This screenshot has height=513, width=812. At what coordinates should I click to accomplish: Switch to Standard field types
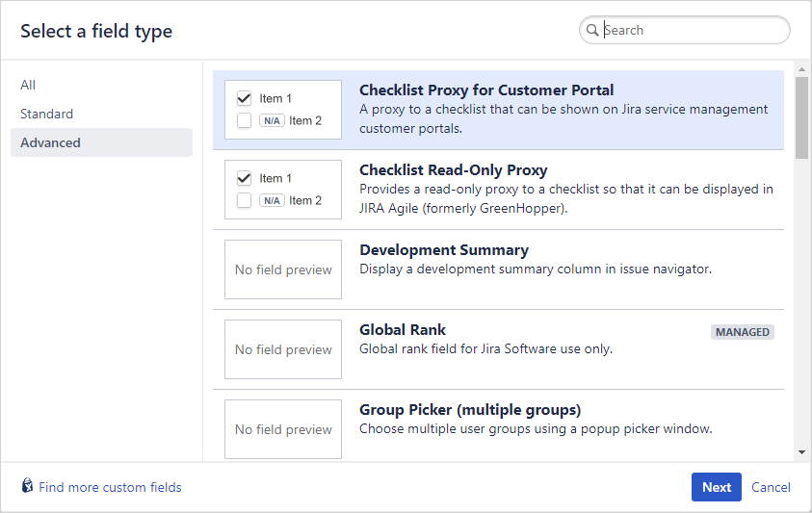[x=46, y=114]
